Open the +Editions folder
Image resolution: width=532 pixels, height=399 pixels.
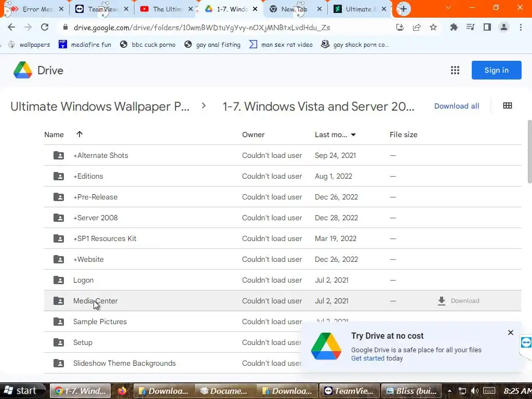282,176
